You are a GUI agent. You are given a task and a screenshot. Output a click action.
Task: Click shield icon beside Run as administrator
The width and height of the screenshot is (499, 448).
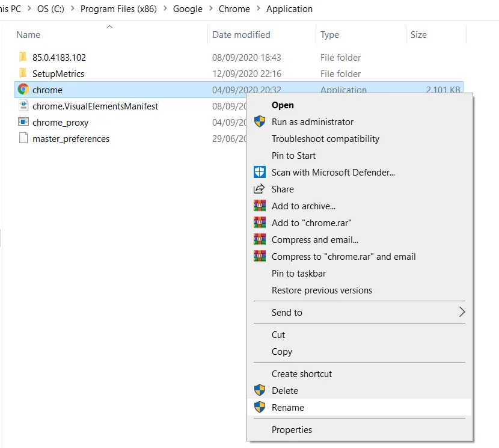pos(259,121)
